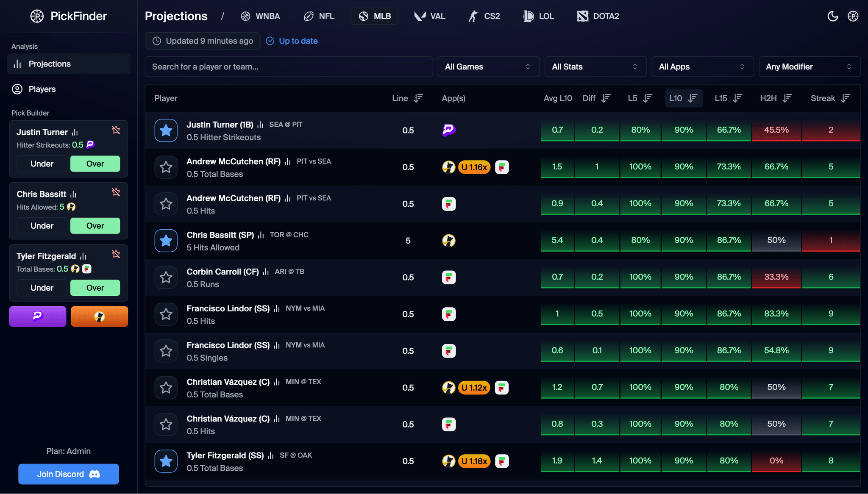Select Under for Chris Bassitt pick
The width and height of the screenshot is (868, 494).
[x=42, y=226]
